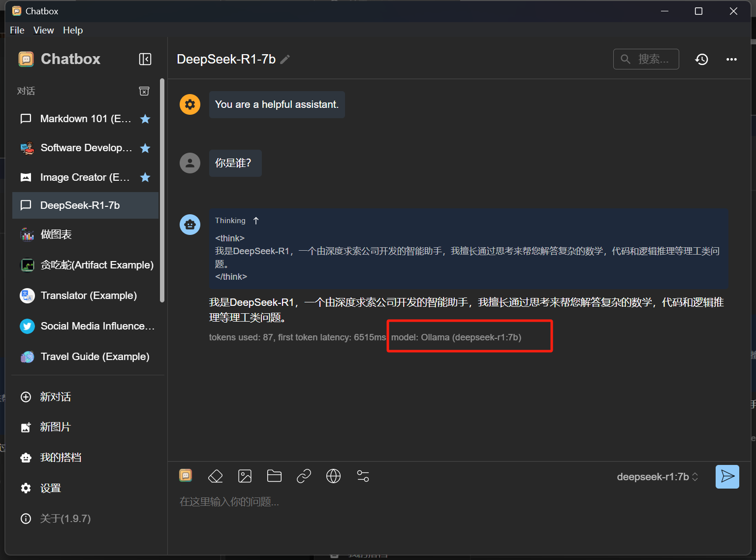Screen dimensions: 756x560
Task: Open the Social Media Influencer conversation
Action: tap(85, 326)
